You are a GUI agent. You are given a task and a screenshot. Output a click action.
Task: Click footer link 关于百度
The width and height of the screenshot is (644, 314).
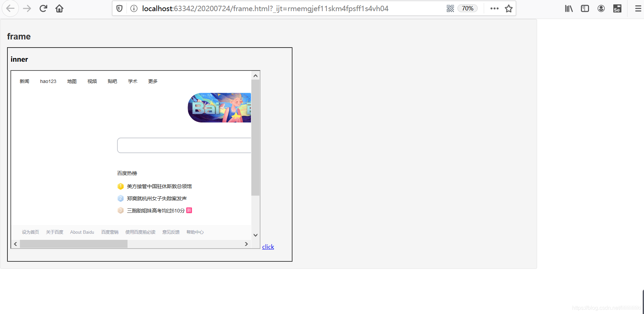click(x=55, y=232)
